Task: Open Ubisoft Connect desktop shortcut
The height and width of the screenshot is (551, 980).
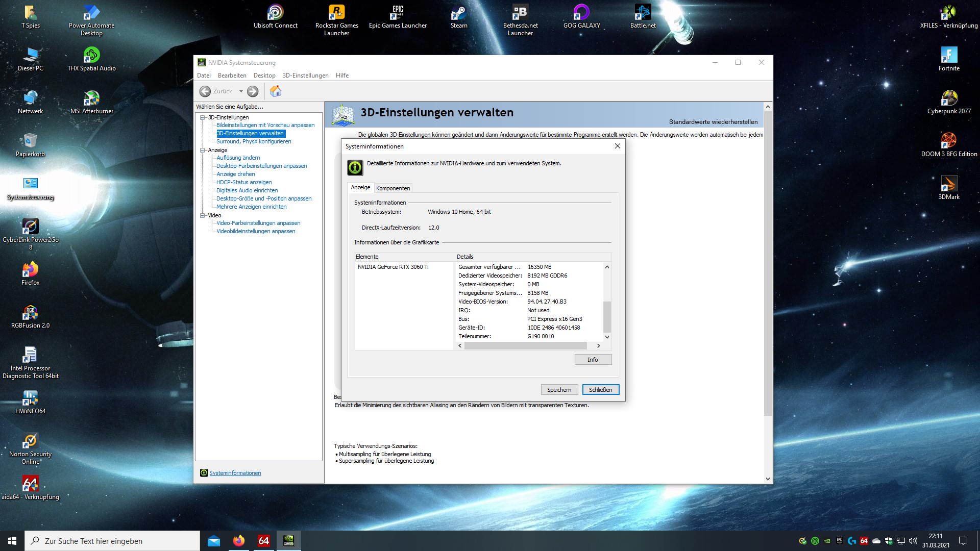Action: point(275,13)
